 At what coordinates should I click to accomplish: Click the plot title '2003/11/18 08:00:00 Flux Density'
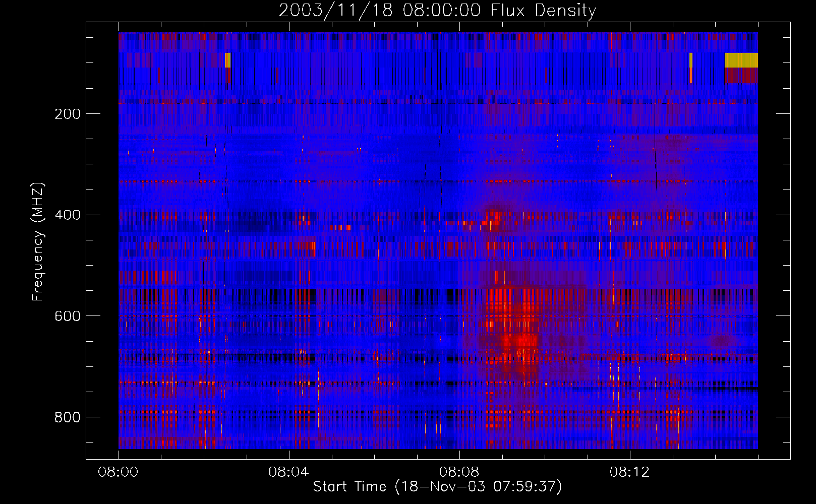437,10
